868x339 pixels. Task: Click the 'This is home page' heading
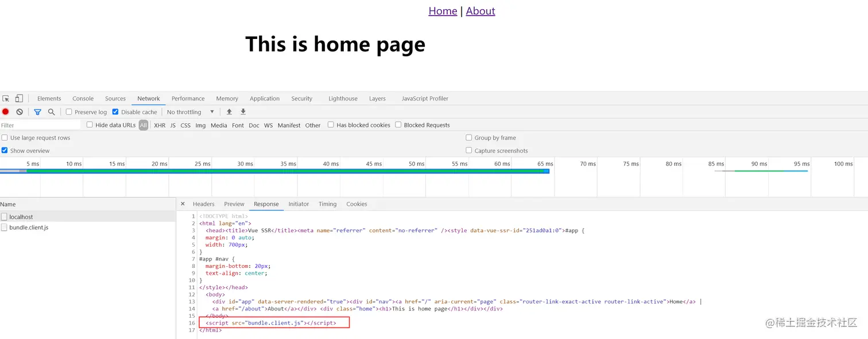[335, 44]
